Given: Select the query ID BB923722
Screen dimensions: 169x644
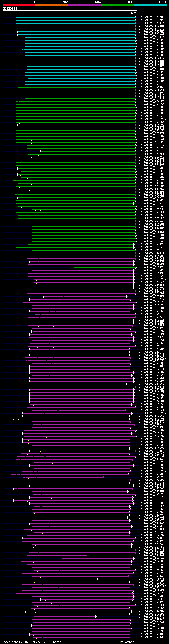Looking at the screenshot, I should (x=10, y=8).
